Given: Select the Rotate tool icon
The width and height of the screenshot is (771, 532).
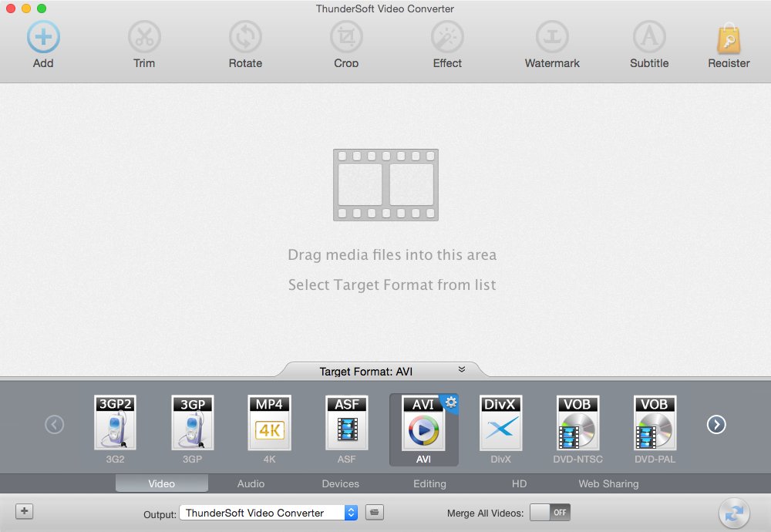Looking at the screenshot, I should click(x=245, y=37).
